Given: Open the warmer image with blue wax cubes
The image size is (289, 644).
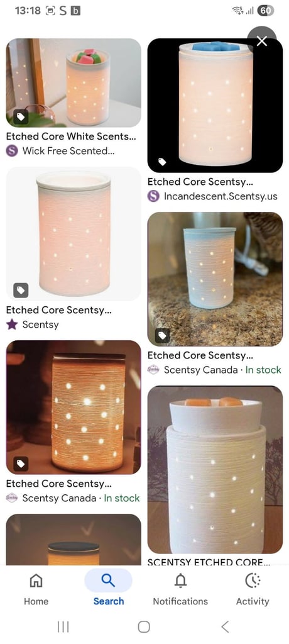Looking at the screenshot, I should point(215,106).
